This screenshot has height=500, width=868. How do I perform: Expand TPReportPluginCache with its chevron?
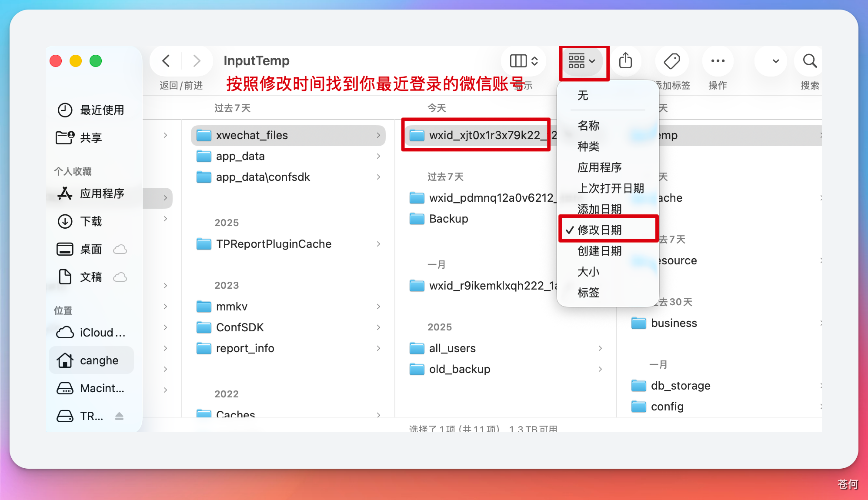[378, 244]
